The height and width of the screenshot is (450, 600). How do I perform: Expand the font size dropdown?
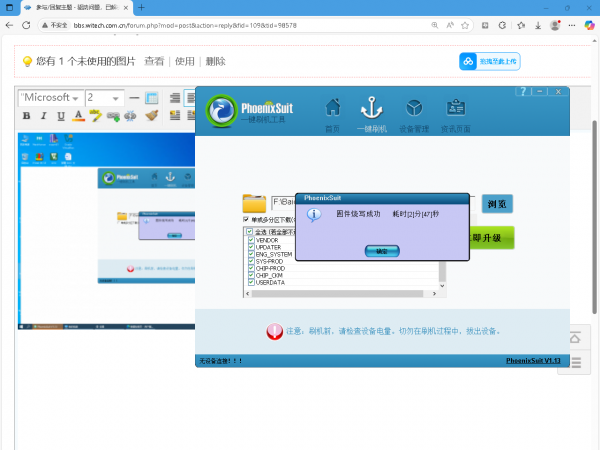(103, 98)
